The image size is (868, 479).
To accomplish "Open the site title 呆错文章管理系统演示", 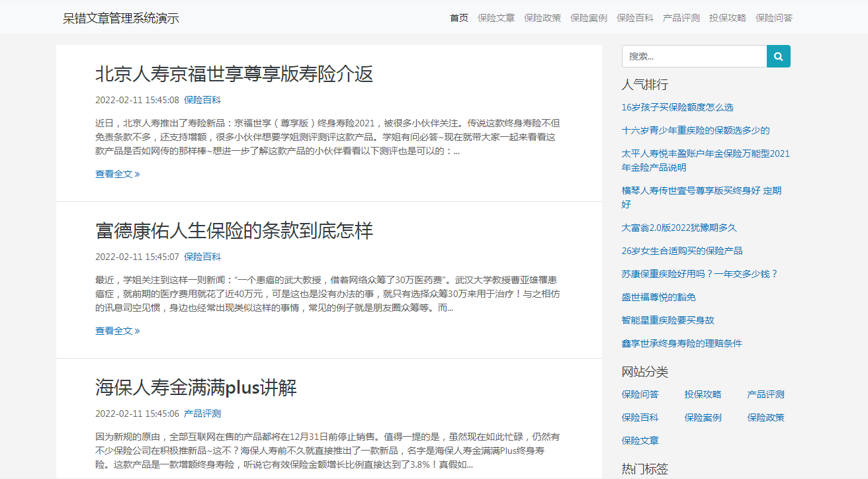I will point(121,18).
